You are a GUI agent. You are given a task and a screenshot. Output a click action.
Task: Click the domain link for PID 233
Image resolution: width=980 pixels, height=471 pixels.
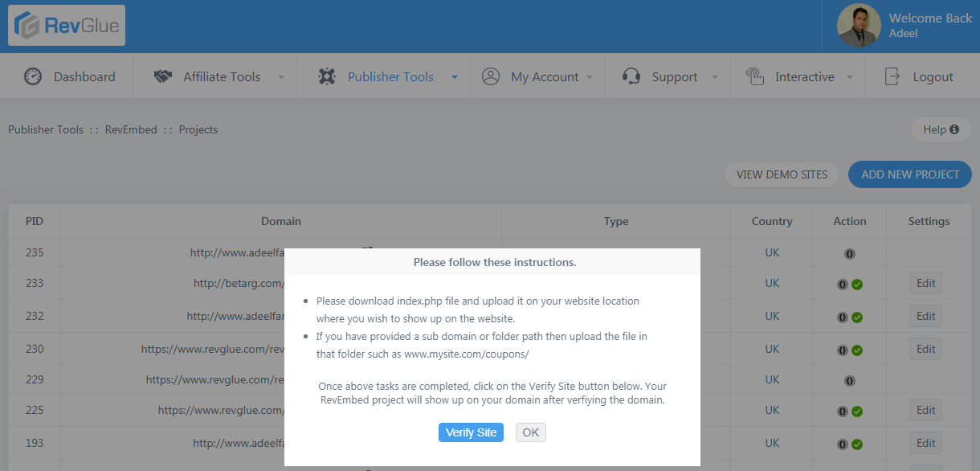click(x=239, y=283)
